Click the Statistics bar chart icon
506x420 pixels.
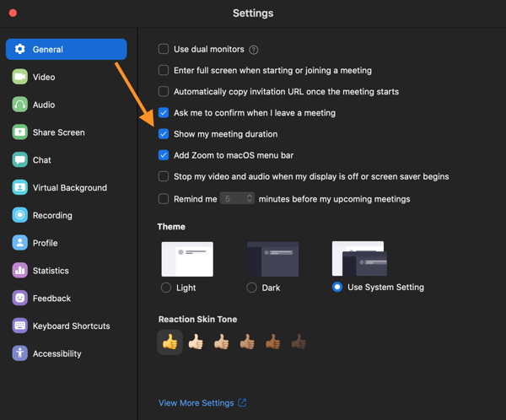point(20,271)
